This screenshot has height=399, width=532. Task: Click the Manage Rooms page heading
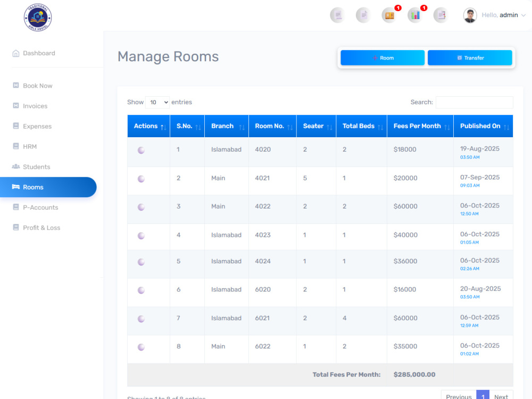point(168,57)
